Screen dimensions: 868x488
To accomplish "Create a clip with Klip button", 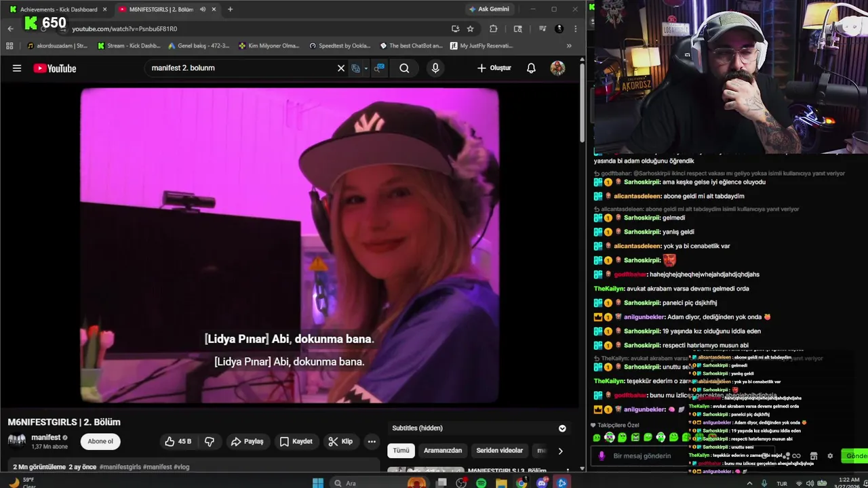I will point(340,441).
